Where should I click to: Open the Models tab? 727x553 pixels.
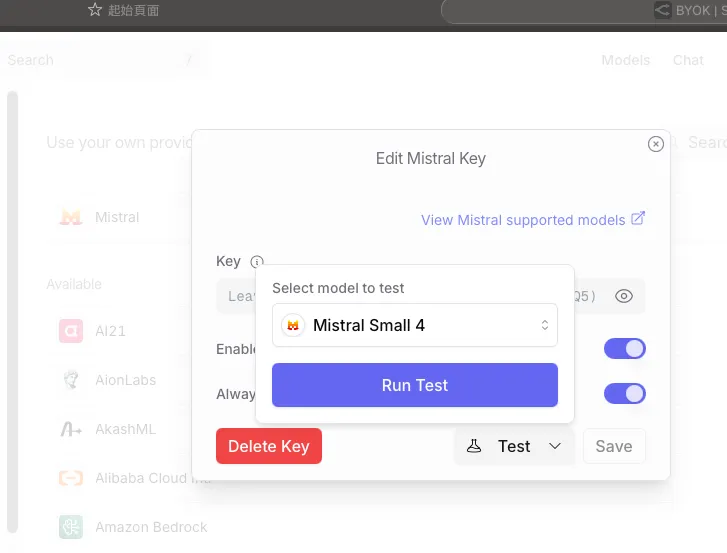click(x=625, y=60)
